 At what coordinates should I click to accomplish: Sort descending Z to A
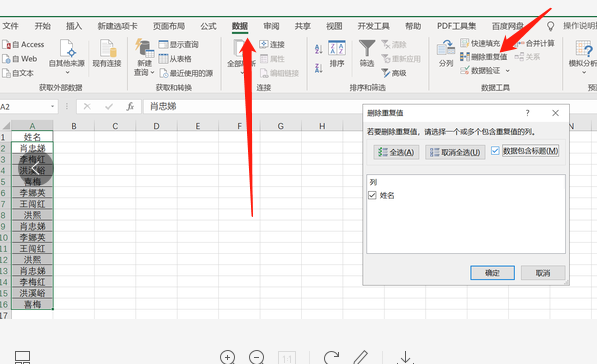tap(319, 68)
